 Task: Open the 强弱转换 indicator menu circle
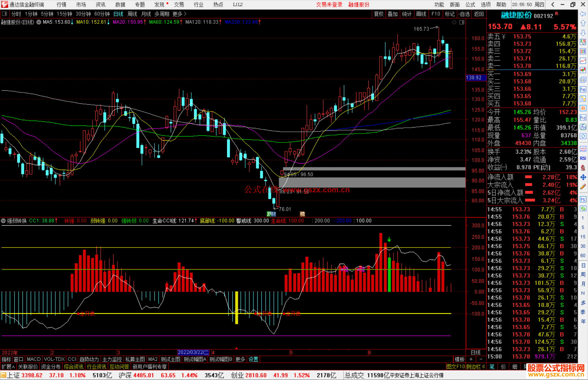point(4,221)
